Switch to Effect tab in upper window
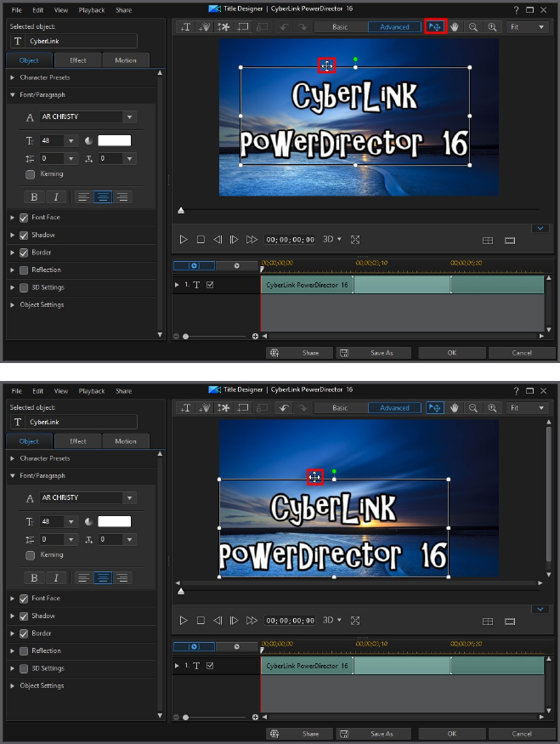Viewport: 560px width, 744px height. click(78, 60)
